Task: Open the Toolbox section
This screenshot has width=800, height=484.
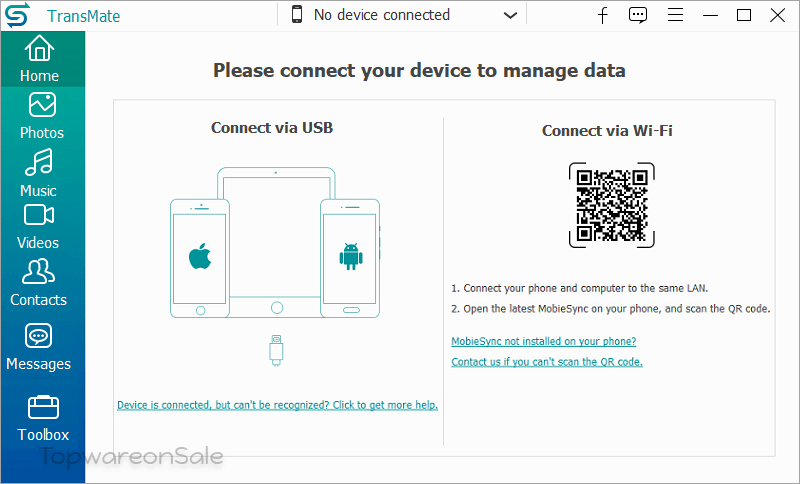Action: coord(43,418)
